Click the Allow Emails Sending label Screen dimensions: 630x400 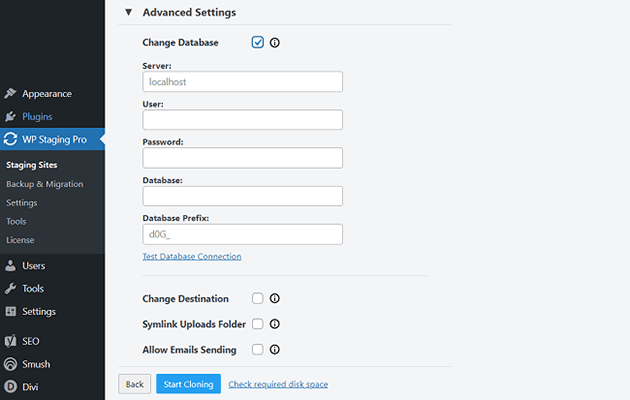189,350
